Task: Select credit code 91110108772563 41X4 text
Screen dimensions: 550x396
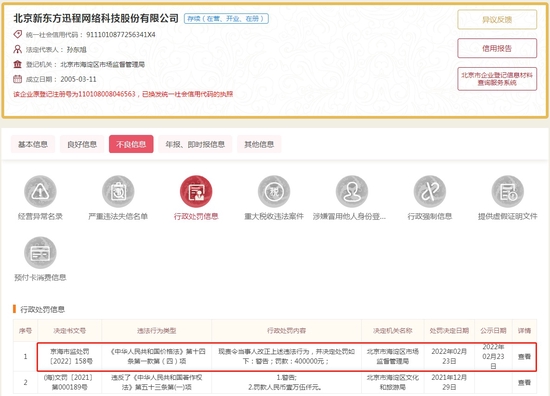Action: coord(121,34)
